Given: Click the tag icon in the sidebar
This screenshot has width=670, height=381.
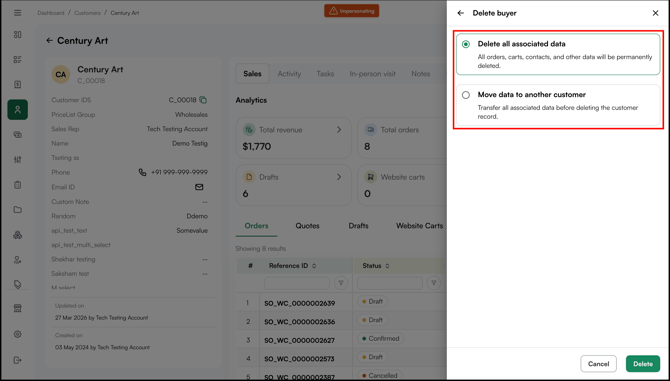Looking at the screenshot, I should 18,284.
